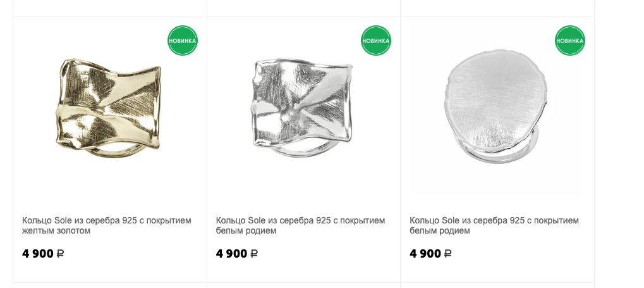Click the ruble symbol in the gold ring price
644x288 pixels.
tap(60, 254)
